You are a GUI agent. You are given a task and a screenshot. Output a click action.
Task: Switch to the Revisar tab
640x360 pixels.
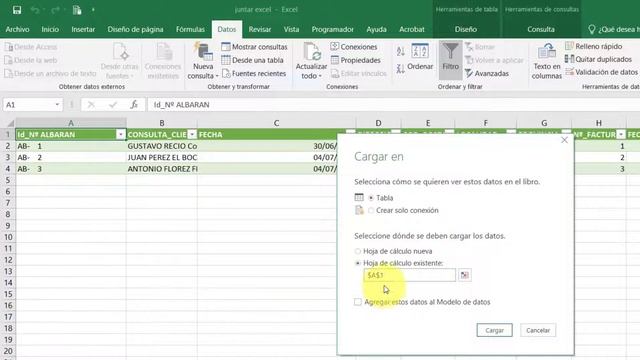pos(260,29)
